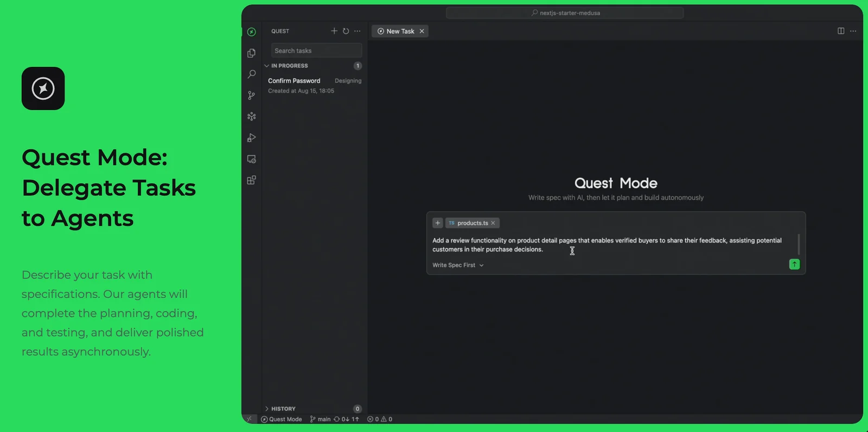Viewport: 868px width, 432px height.
Task: Click the prompt box scrollbar
Action: [x=799, y=244]
